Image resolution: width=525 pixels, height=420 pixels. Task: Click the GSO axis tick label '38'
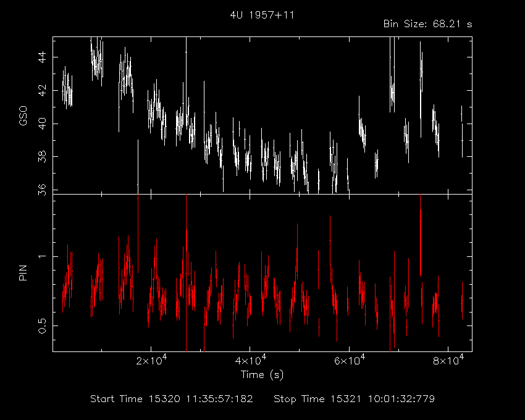tap(42, 156)
